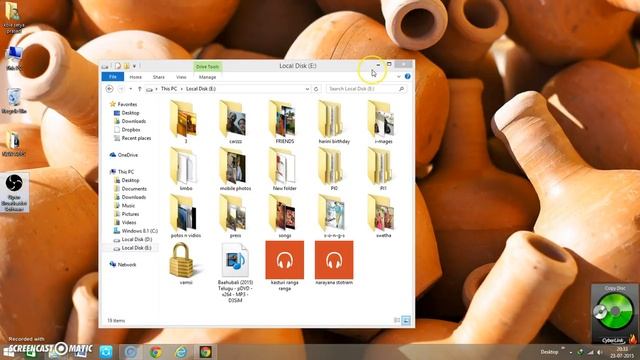Click the Forward navigation arrow

[121, 89]
